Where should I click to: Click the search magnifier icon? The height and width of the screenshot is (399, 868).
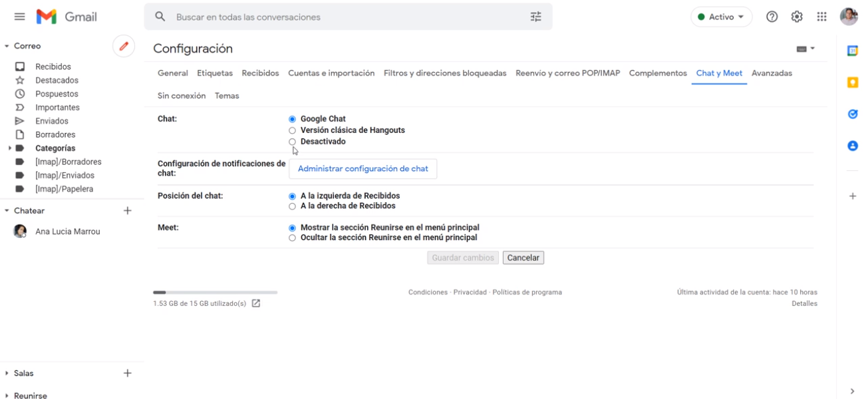tap(160, 17)
